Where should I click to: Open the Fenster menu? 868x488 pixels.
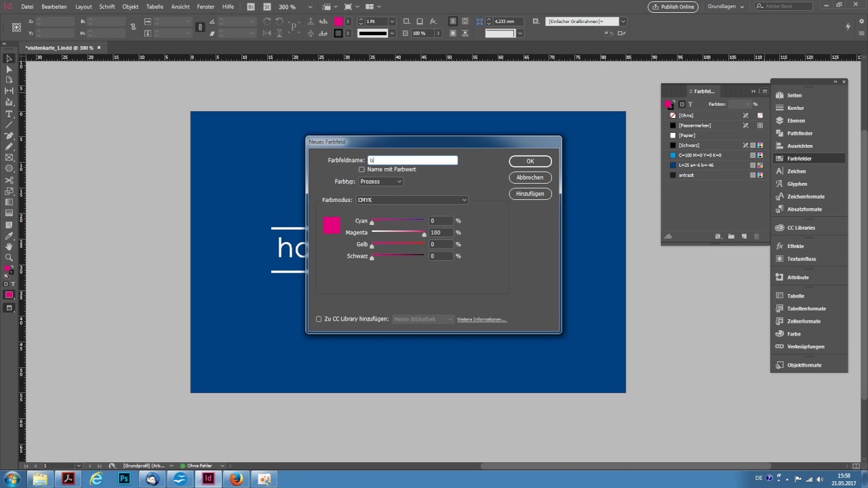205,7
